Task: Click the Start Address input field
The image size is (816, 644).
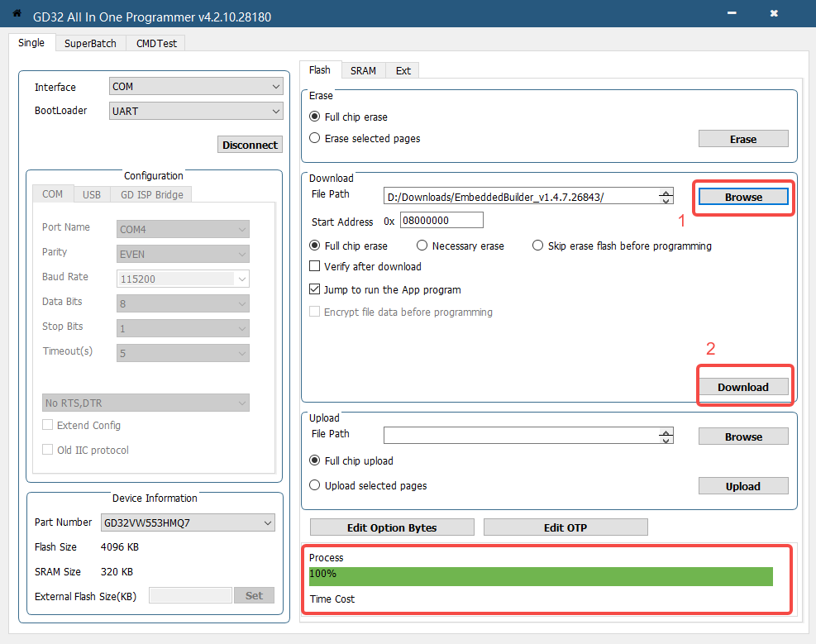Action: point(441,221)
